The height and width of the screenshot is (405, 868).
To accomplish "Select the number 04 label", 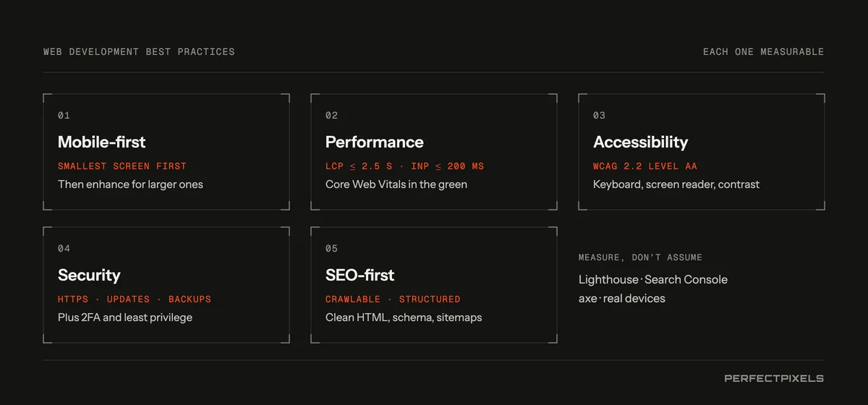I will (64, 249).
